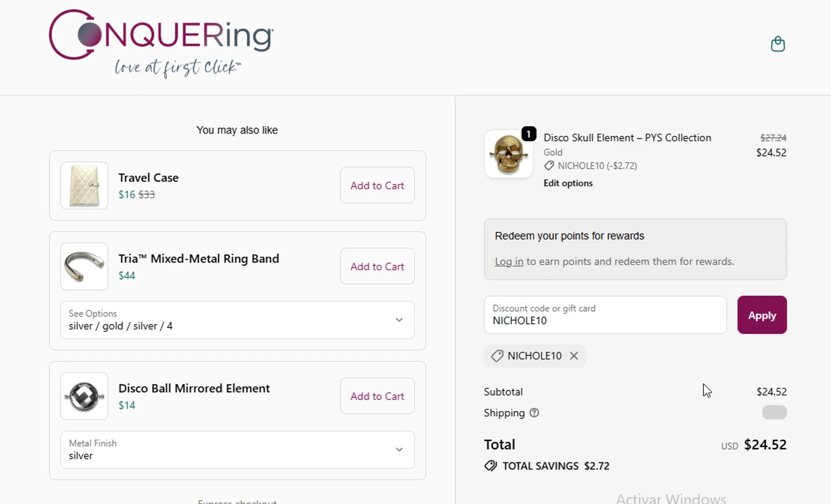Click the Subtotal label
The width and height of the screenshot is (831, 504).
pos(503,392)
